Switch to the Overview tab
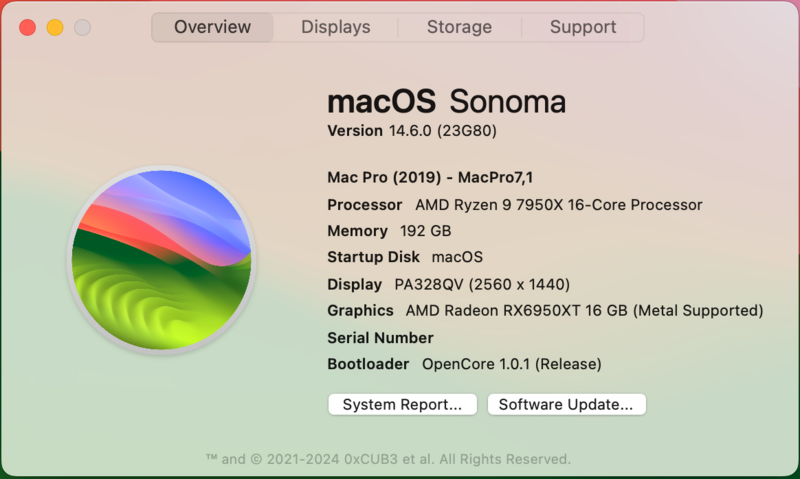 click(212, 27)
